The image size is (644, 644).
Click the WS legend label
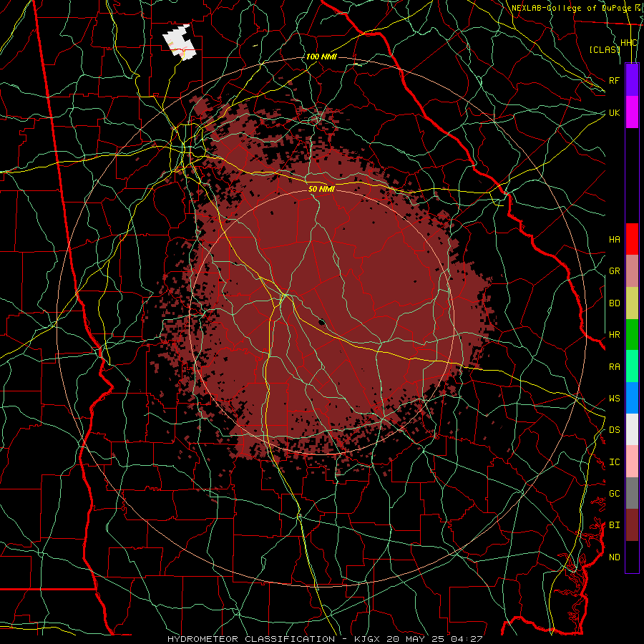(614, 399)
